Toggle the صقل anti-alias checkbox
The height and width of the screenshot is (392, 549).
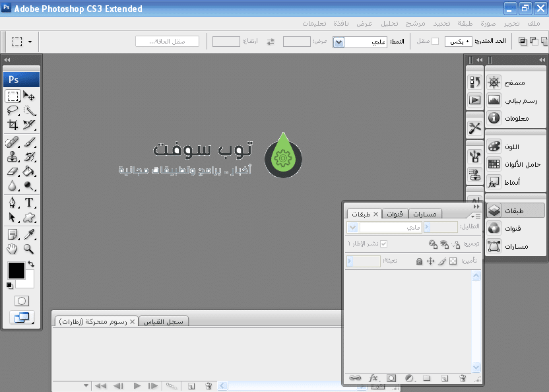point(436,42)
